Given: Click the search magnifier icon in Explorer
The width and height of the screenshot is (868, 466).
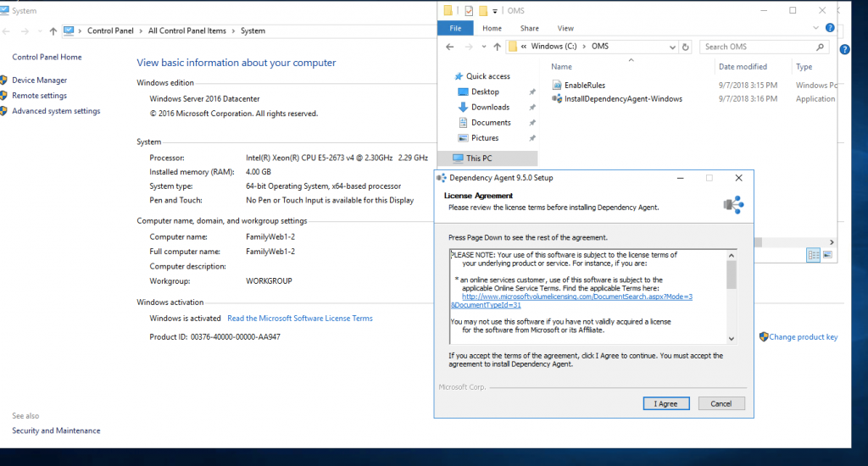Looking at the screenshot, I should [x=820, y=47].
